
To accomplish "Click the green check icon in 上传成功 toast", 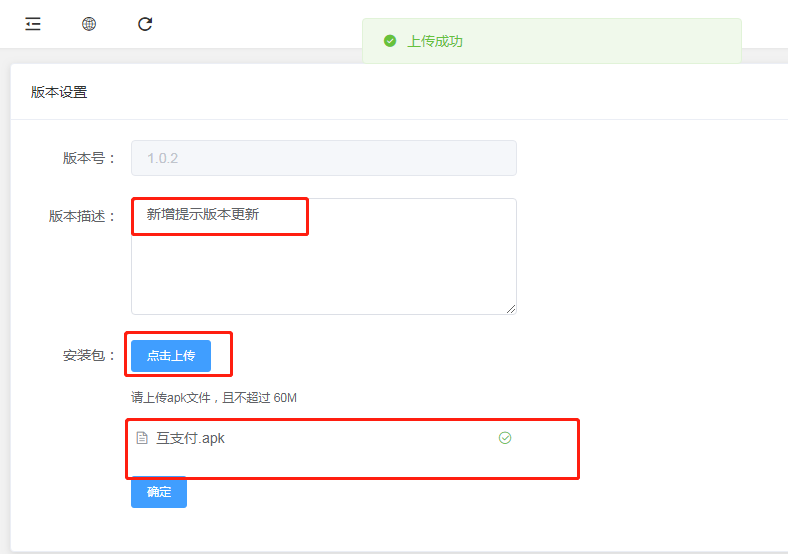I will tap(390, 41).
